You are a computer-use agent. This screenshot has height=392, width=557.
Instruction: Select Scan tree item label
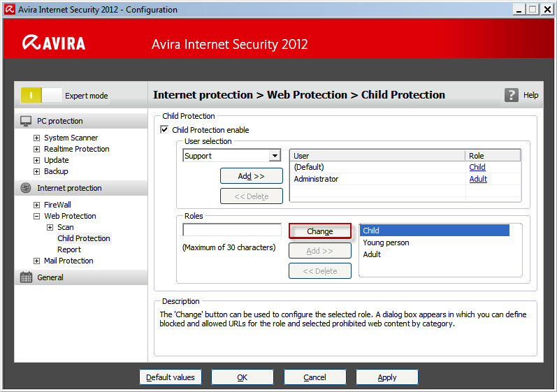66,227
